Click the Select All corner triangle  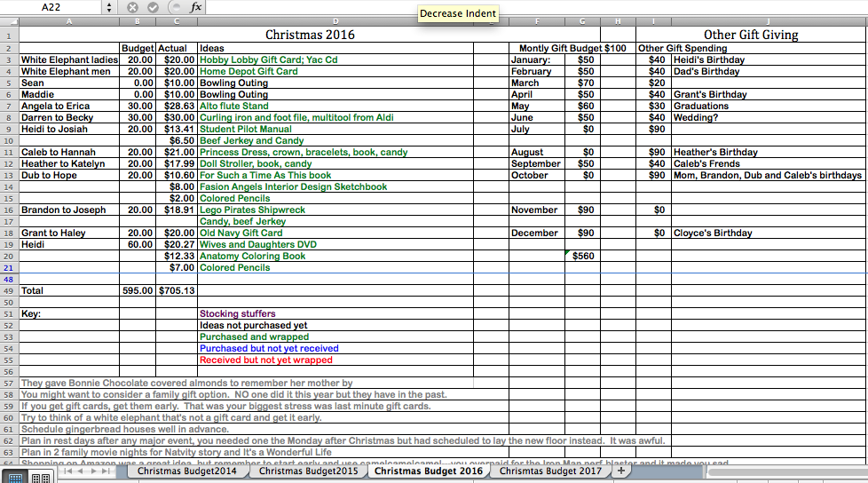pyautogui.click(x=10, y=21)
